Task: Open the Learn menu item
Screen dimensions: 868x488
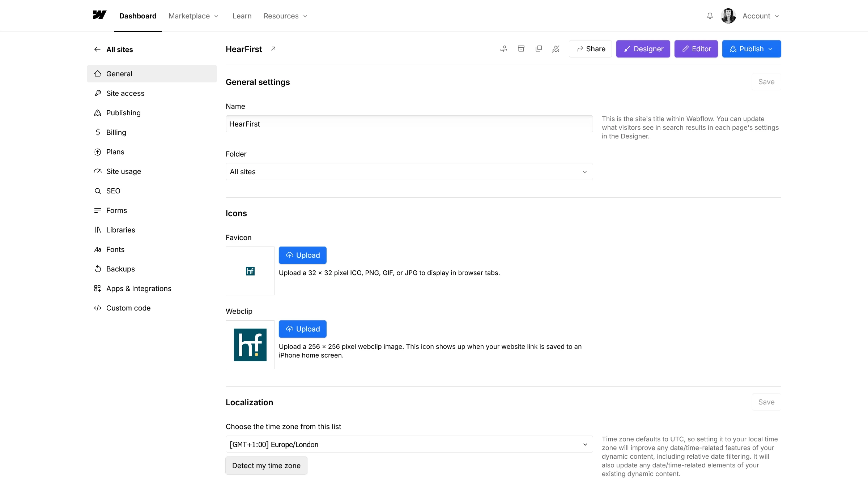Action: 242,16
